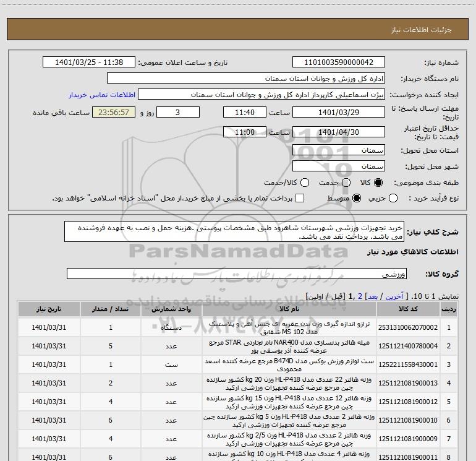Viewport: 476px width, 461px height.
Task: Go to بعد page link
Action: [373, 296]
